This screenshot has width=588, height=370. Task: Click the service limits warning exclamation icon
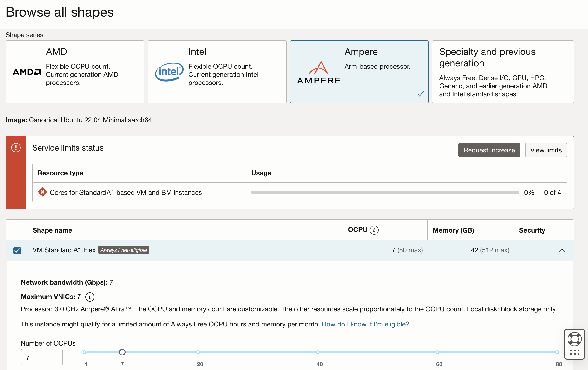point(16,148)
